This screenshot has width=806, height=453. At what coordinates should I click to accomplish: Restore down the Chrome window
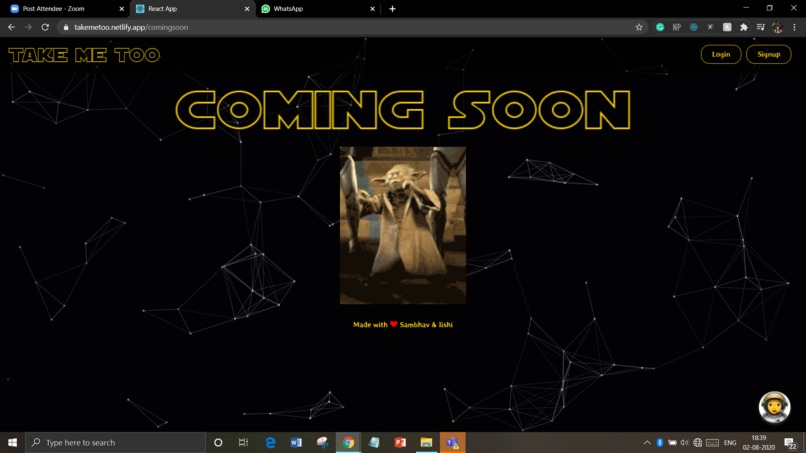coord(770,8)
